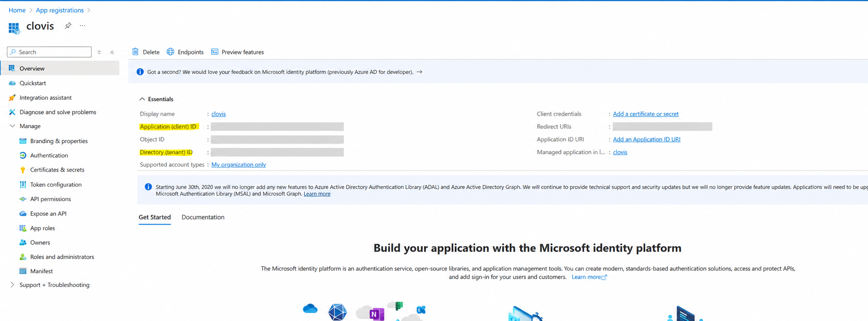
Task: Click the 'Client credentials' label
Action: (x=559, y=114)
